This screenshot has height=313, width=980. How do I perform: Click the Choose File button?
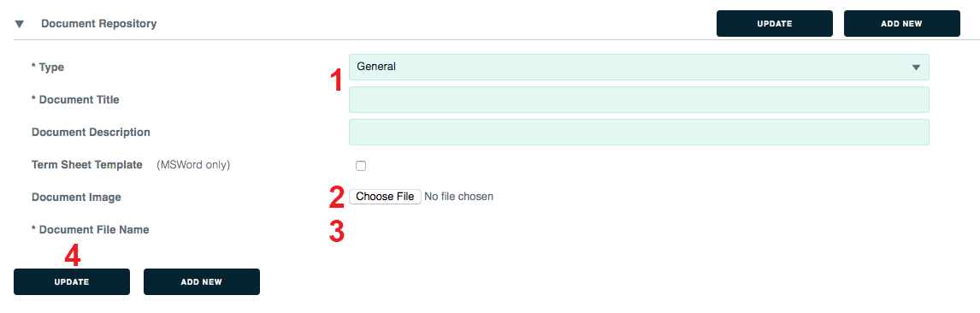click(385, 197)
